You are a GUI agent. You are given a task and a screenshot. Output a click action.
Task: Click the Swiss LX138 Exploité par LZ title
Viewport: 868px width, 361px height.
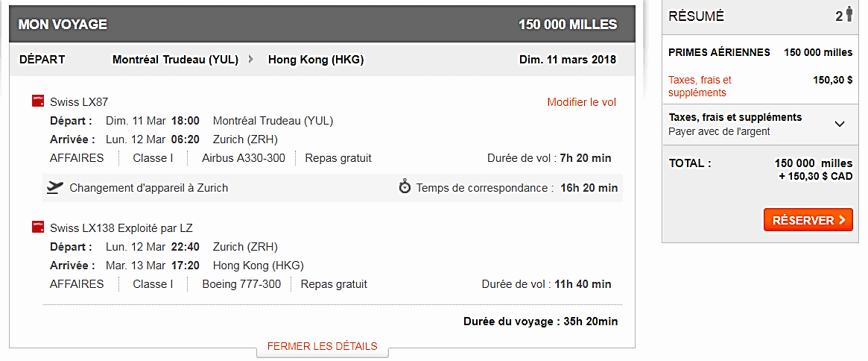(x=121, y=228)
